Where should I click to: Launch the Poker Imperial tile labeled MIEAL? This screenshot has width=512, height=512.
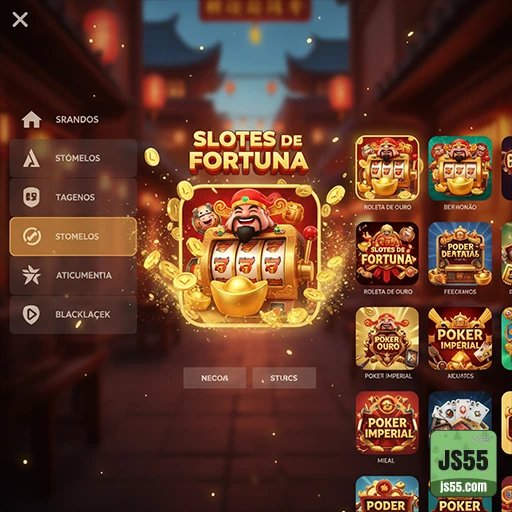coord(387,423)
